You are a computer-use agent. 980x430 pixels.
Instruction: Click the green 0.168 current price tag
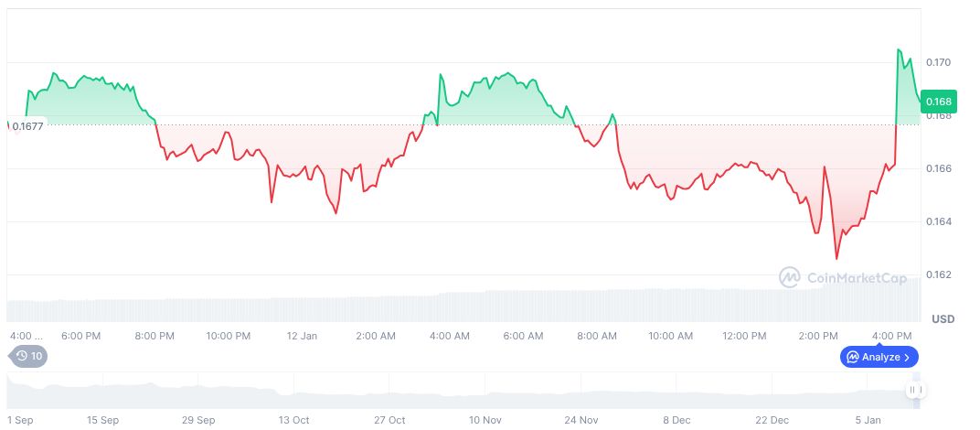[x=938, y=102]
